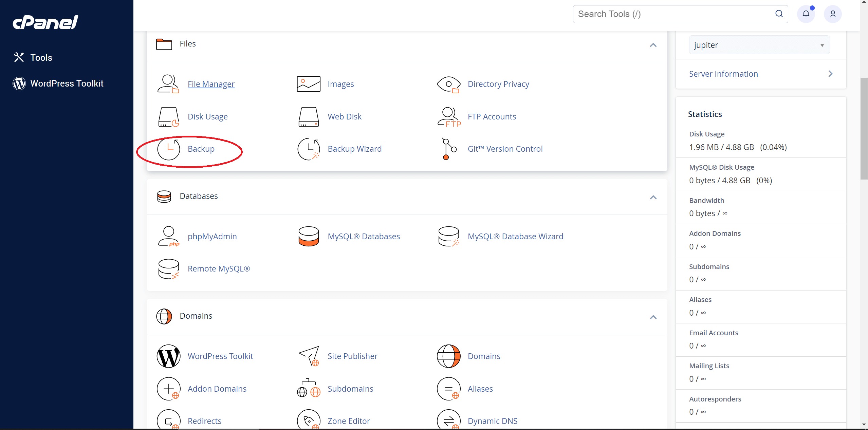Click the Bandwidth statistic label
The height and width of the screenshot is (430, 868).
(x=707, y=201)
